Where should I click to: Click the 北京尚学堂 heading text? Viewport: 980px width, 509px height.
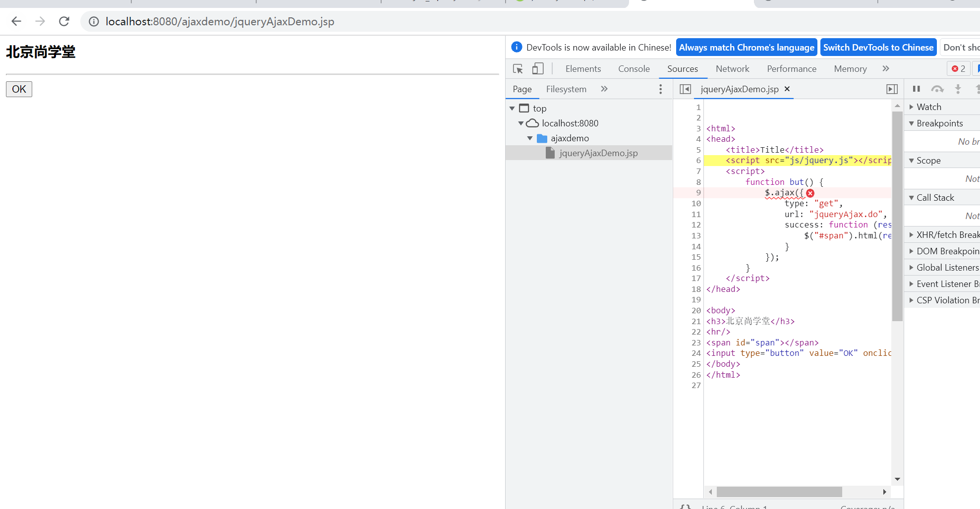[x=41, y=52]
